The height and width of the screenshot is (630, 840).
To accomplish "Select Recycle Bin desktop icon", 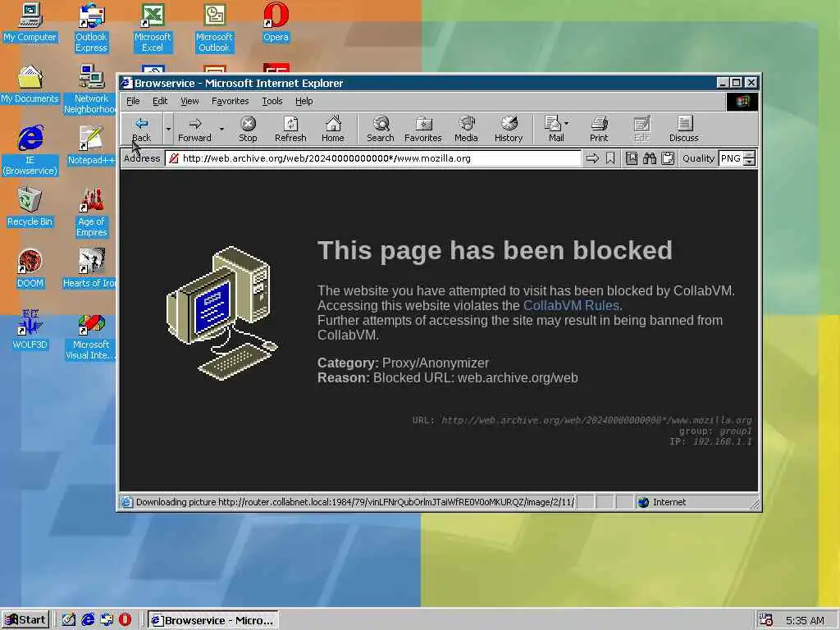I will pyautogui.click(x=30, y=208).
